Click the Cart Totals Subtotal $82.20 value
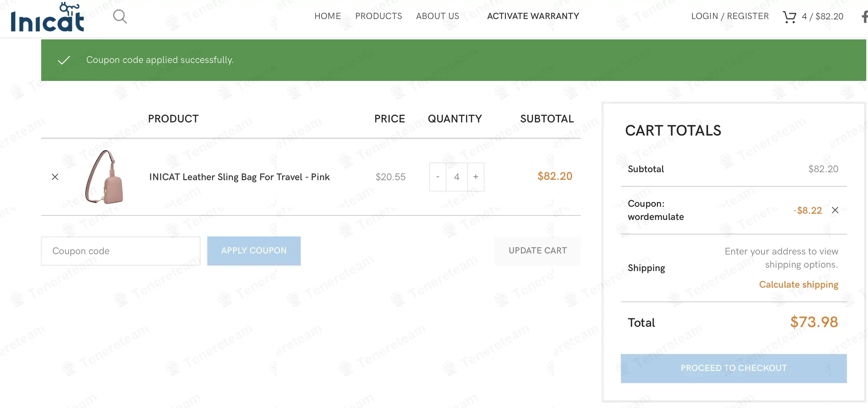Image resolution: width=868 pixels, height=408 pixels. coord(823,169)
